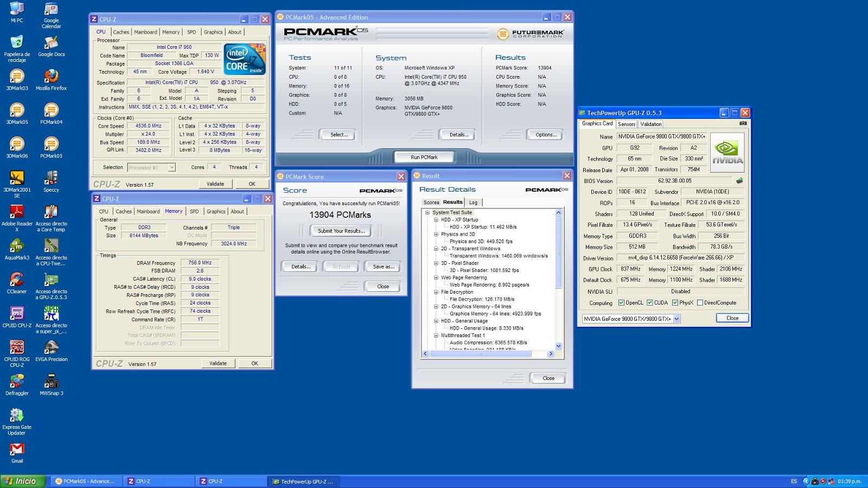Open Google Calendar desktop icon

[51, 15]
